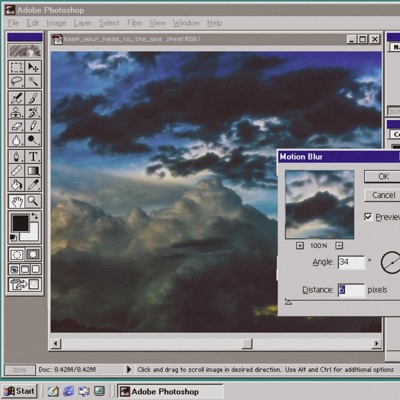Viewport: 400px width, 400px height.
Task: Select the Lasso tool
Action: tap(16, 81)
